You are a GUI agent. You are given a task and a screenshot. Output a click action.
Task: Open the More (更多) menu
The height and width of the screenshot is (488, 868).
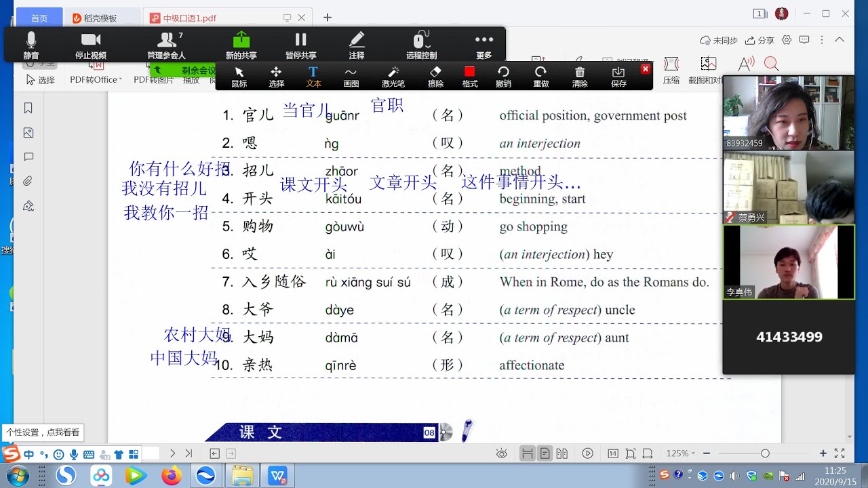[484, 45]
